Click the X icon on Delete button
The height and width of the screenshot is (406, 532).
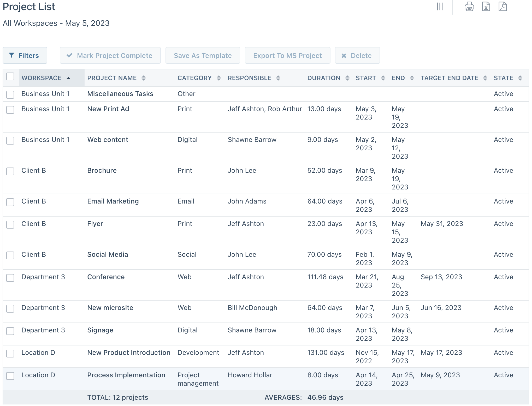click(x=344, y=55)
